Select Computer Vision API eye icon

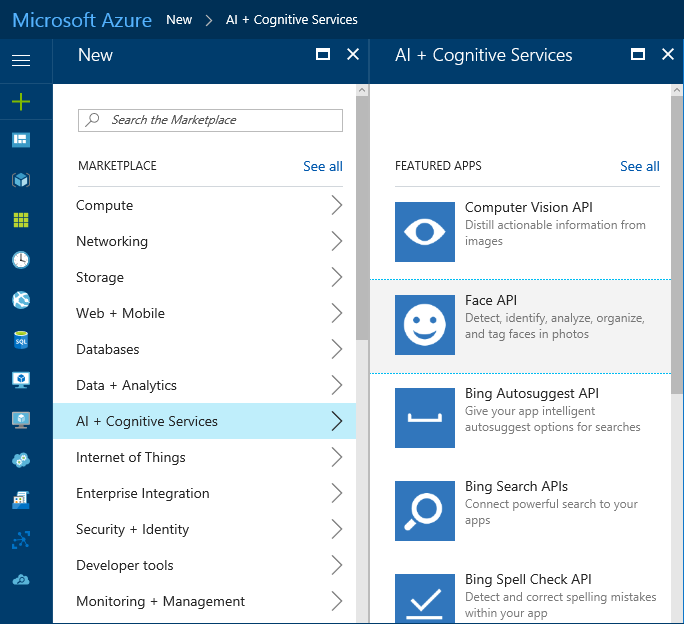click(x=425, y=232)
